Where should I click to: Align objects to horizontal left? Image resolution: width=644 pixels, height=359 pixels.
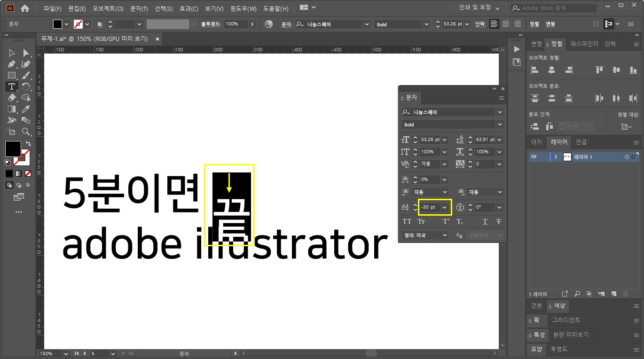tap(534, 70)
